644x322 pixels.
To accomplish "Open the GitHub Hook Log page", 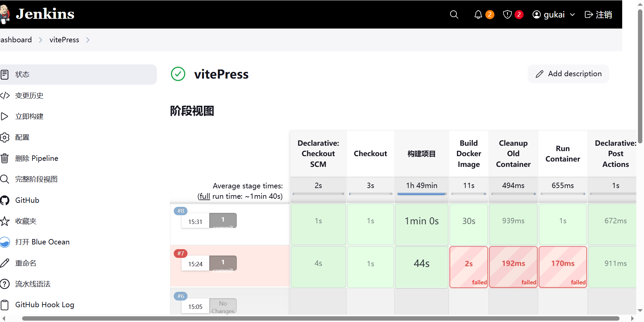I will coord(45,305).
